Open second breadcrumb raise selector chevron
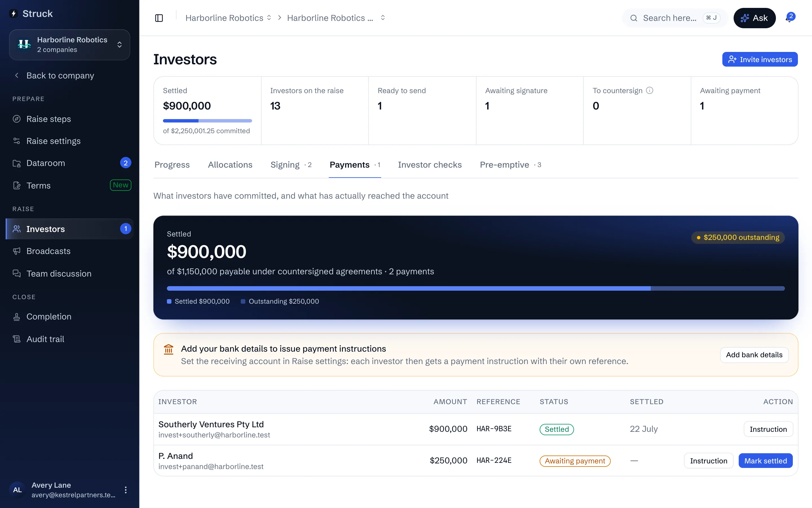This screenshot has height=508, width=812. click(383, 18)
